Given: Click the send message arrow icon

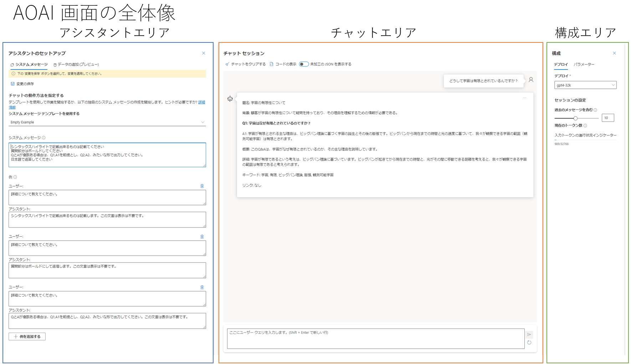Looking at the screenshot, I should pyautogui.click(x=530, y=334).
